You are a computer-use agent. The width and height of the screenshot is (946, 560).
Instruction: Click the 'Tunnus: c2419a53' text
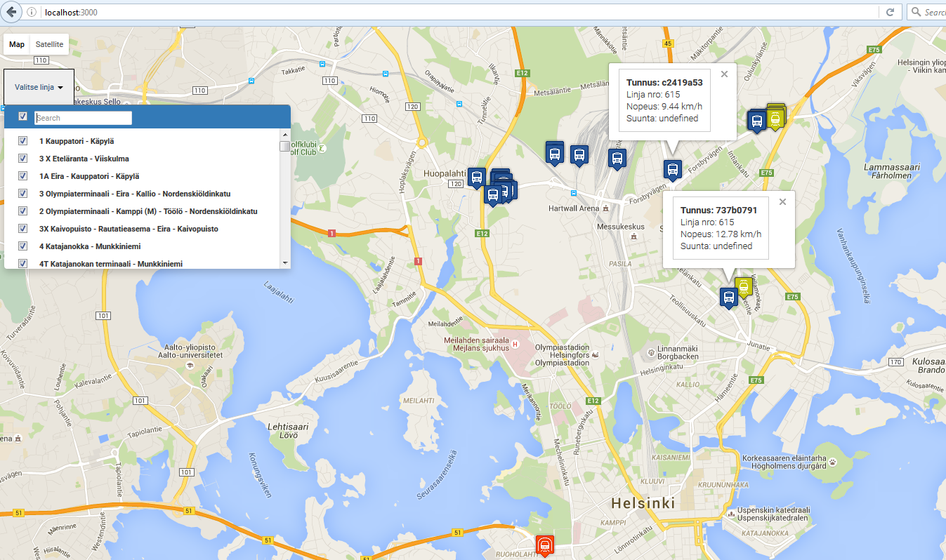click(664, 82)
